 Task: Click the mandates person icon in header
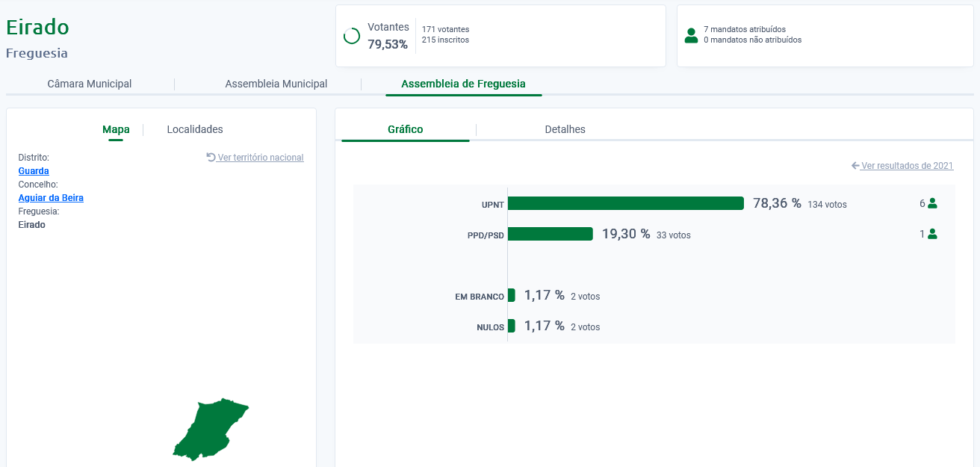691,35
